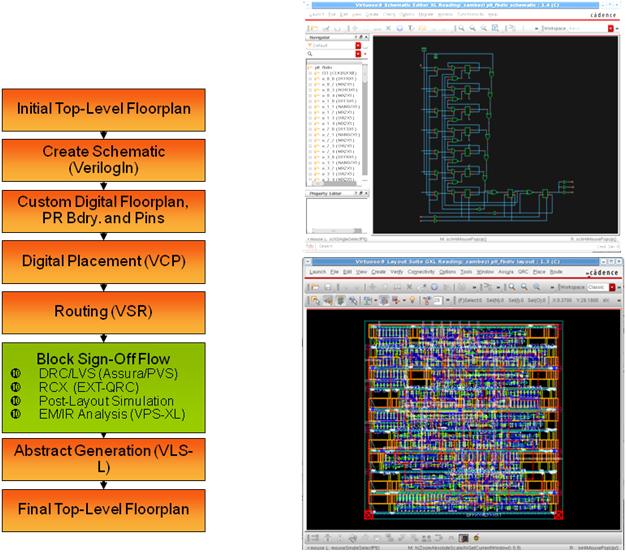Image resolution: width=626 pixels, height=552 pixels.
Task: Click the first zoom magnifier in schematic toolbar
Action: pos(461,28)
